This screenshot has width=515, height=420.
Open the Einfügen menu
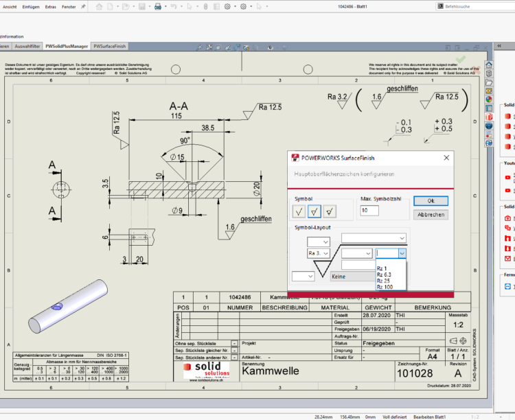point(30,6)
